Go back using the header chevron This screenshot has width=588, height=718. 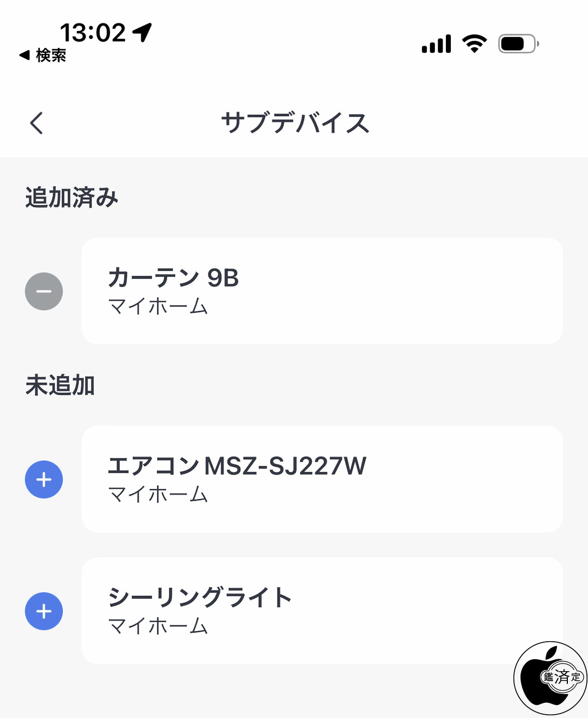point(36,123)
